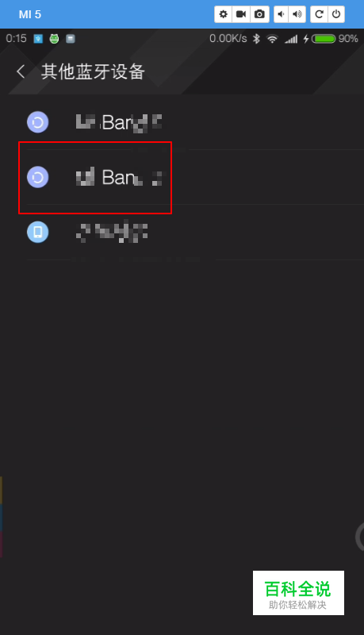Go back with the left chevron arrow
364x635 pixels.
(x=21, y=71)
